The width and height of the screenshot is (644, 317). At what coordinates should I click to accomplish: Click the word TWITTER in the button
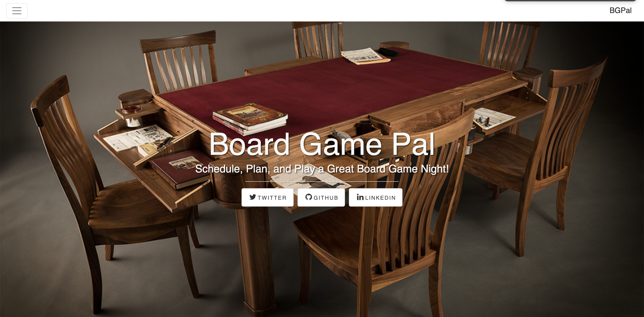click(272, 198)
